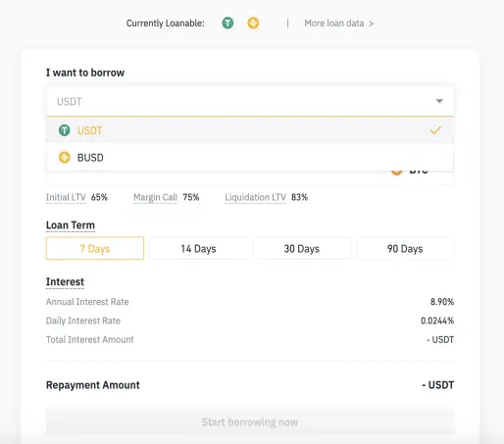This screenshot has height=444, width=504.
Task: Open the More loan data link
Action: [x=334, y=24]
